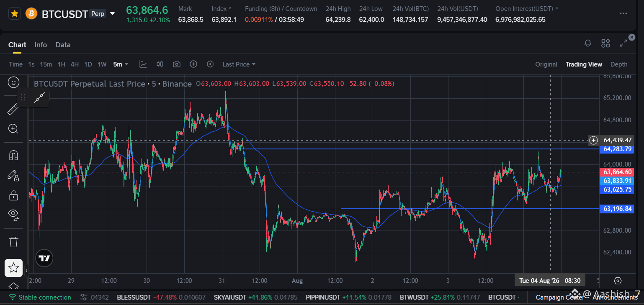Open the technical indicators line chart icon
This screenshot has height=305, width=644.
143,64
